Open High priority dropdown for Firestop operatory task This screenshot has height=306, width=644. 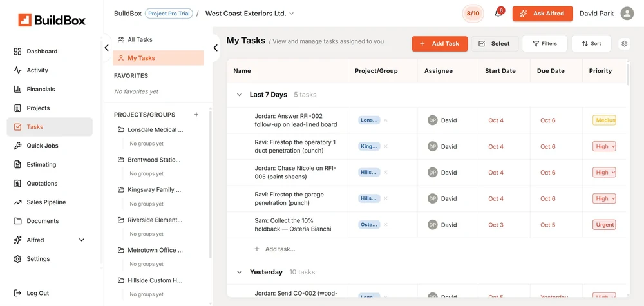(604, 146)
